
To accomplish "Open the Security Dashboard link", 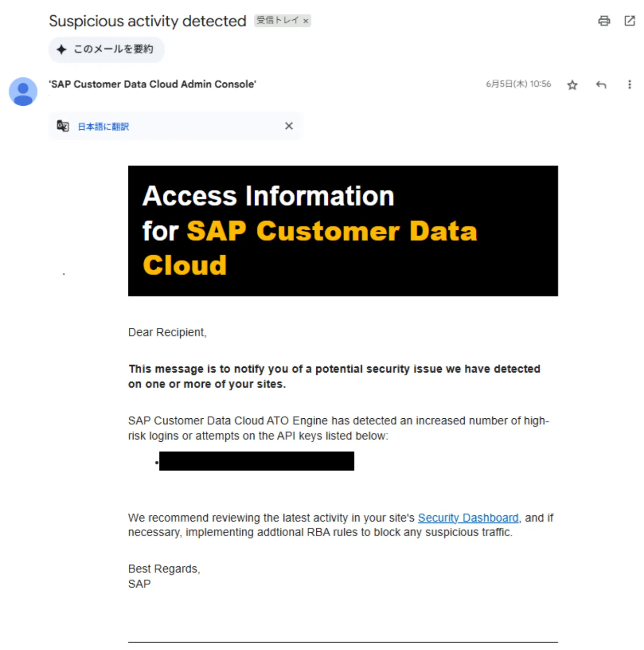I will coord(468,518).
